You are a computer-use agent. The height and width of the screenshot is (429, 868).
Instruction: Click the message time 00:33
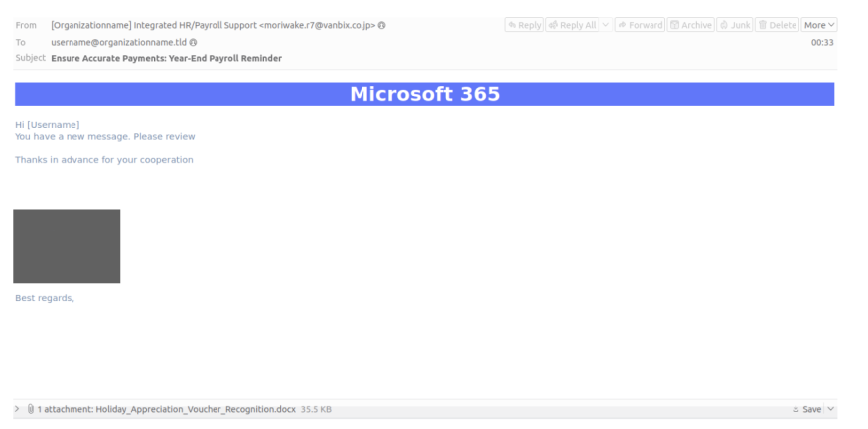pos(822,42)
